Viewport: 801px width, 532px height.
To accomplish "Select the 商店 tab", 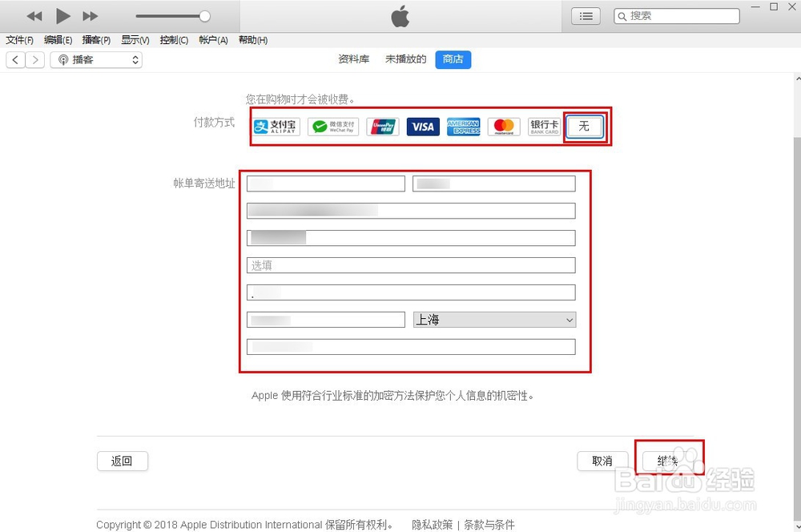I will tap(453, 59).
